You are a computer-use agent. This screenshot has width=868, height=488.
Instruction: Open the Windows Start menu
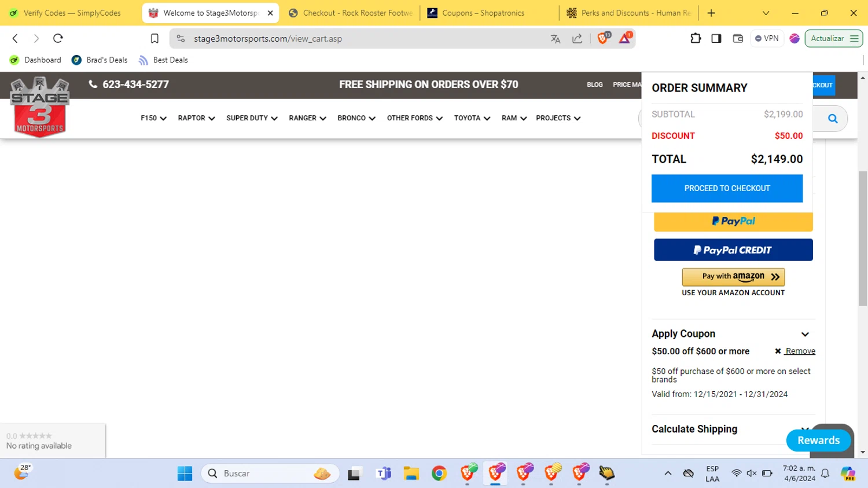click(185, 474)
